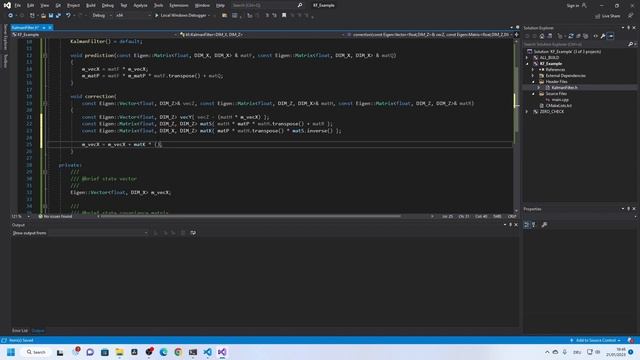Clear all Output panel text icon
This screenshot has height=360, width=640.
point(183,233)
